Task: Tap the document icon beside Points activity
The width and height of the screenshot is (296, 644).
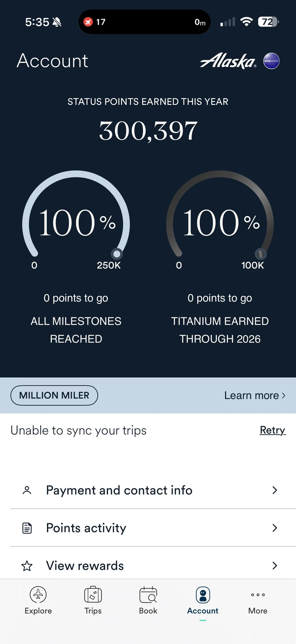Action: click(x=27, y=528)
